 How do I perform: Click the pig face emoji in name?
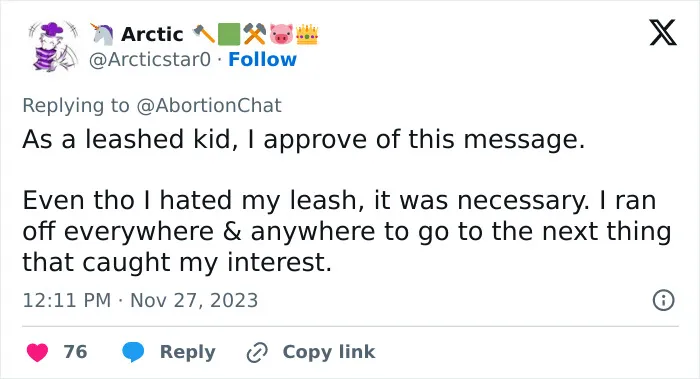(x=281, y=34)
